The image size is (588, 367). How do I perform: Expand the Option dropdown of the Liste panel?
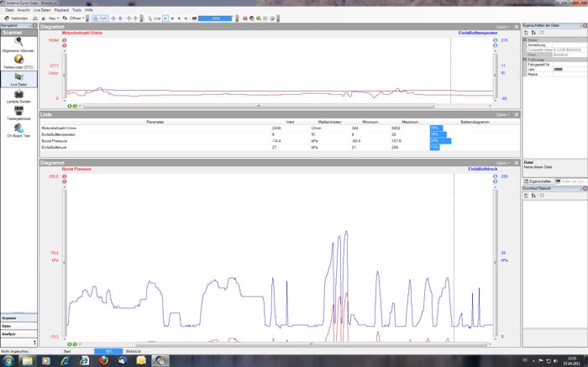click(502, 114)
